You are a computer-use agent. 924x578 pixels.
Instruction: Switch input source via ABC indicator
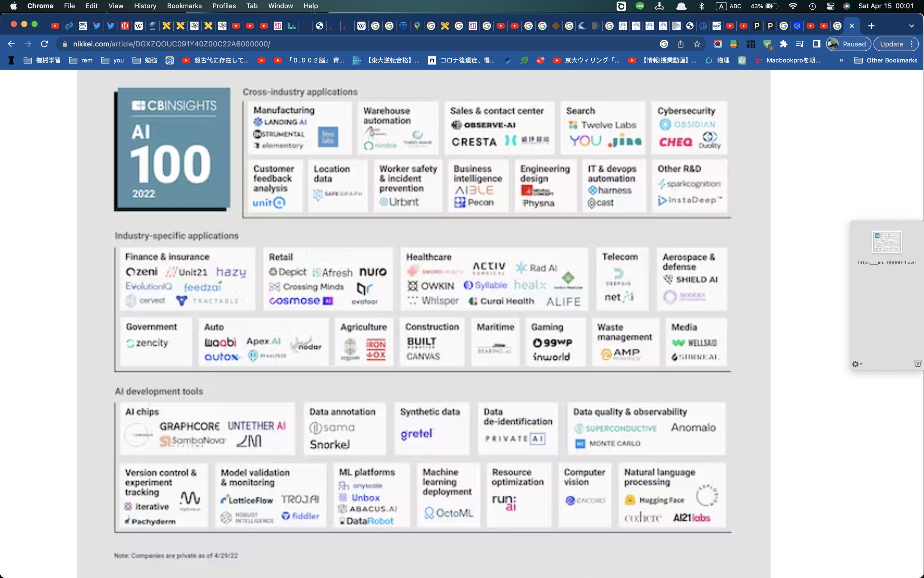pyautogui.click(x=728, y=6)
